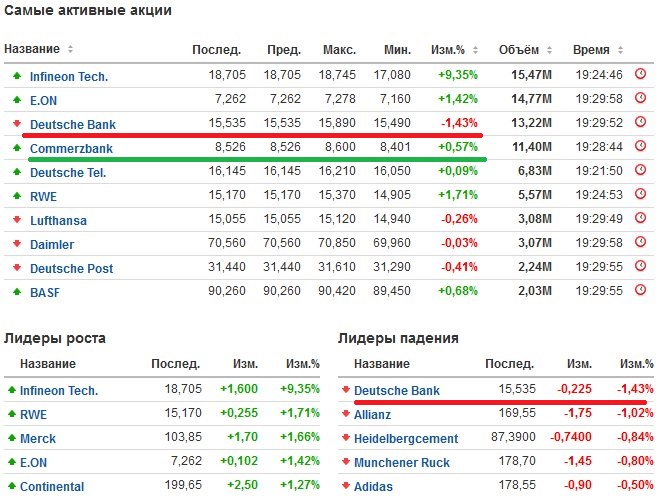Click green up arrow beside Merck
This screenshot has width=661, height=500.
click(12, 438)
